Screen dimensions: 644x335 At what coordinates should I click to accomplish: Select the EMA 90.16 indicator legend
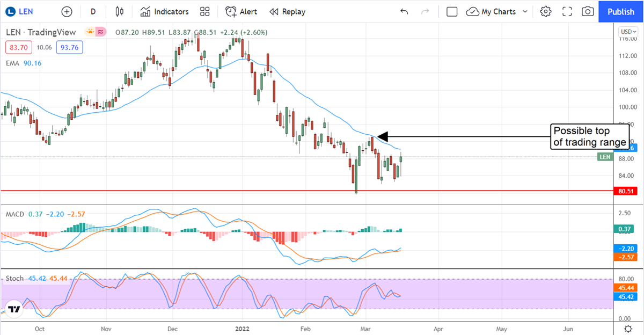click(x=24, y=63)
